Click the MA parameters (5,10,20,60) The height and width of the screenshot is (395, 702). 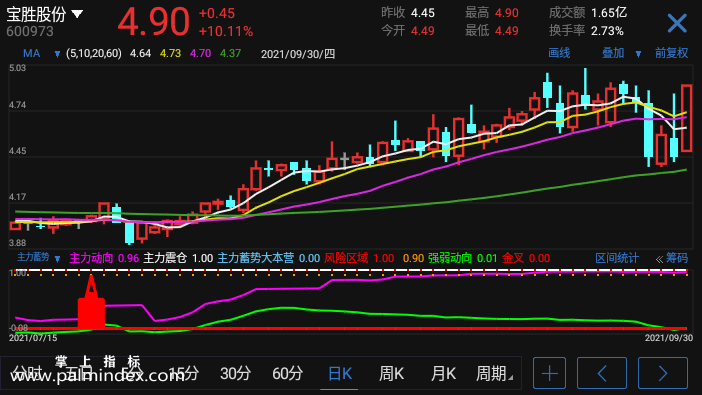point(94,54)
